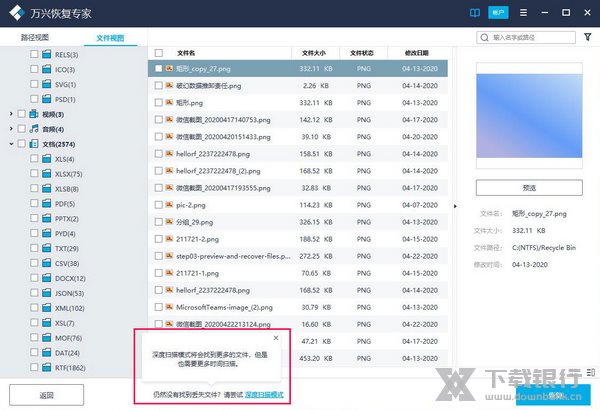Select the XSL(7) tree item
Image resolution: width=600 pixels, height=410 pixels.
64,323
